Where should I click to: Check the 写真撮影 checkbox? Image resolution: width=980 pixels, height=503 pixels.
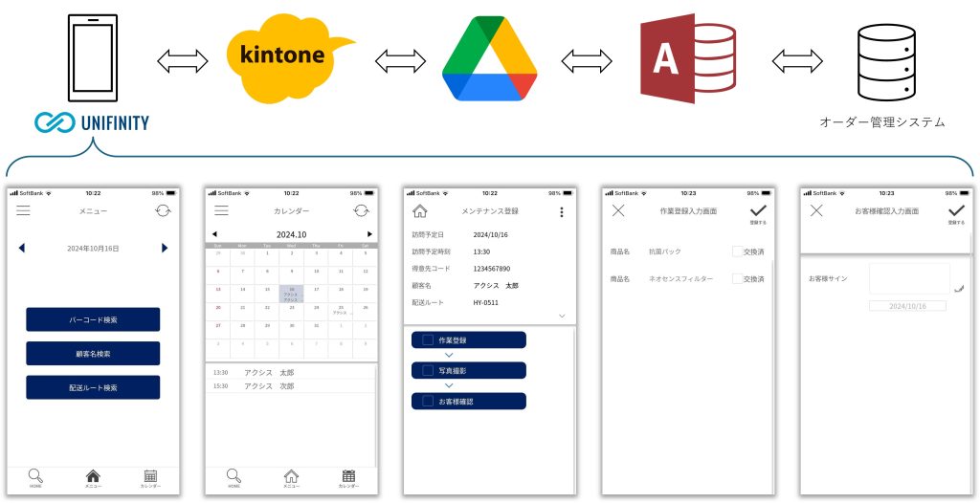[428, 370]
